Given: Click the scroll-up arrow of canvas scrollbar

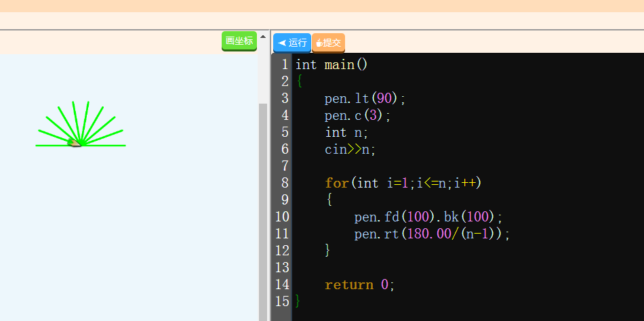Looking at the screenshot, I should 263,37.
